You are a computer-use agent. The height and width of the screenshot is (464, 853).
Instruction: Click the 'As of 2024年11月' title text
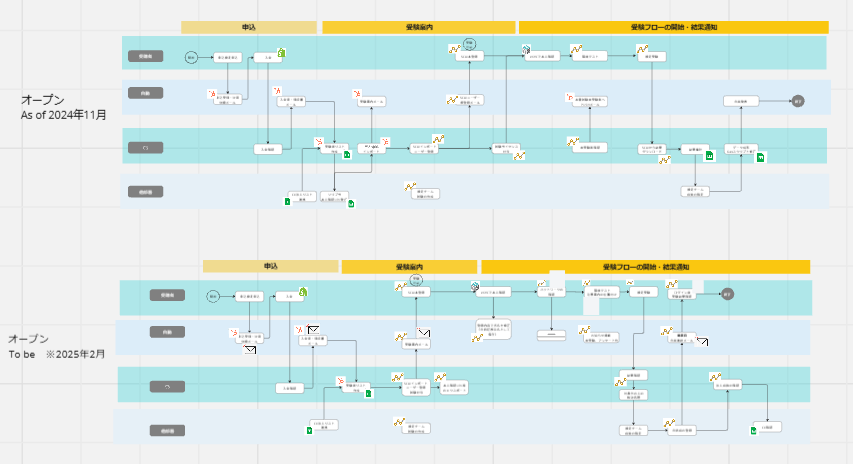pyautogui.click(x=64, y=115)
